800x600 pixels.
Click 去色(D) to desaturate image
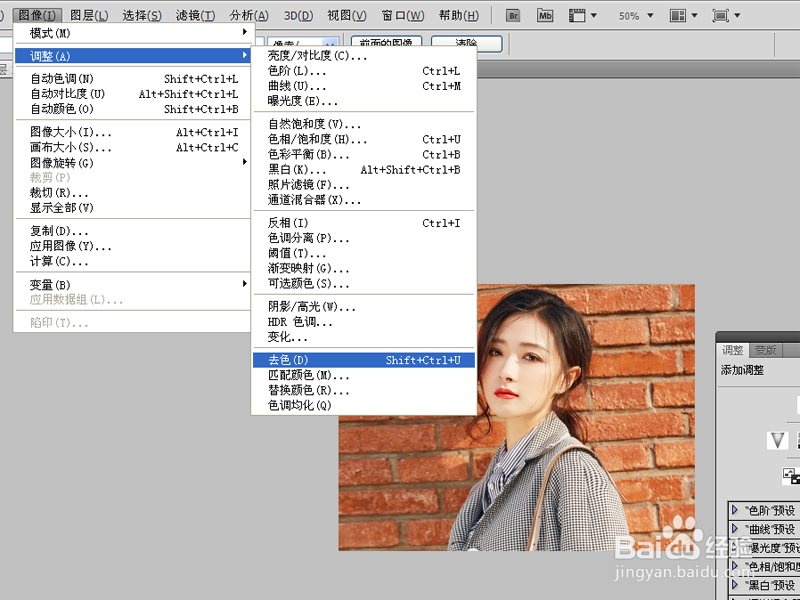point(364,360)
